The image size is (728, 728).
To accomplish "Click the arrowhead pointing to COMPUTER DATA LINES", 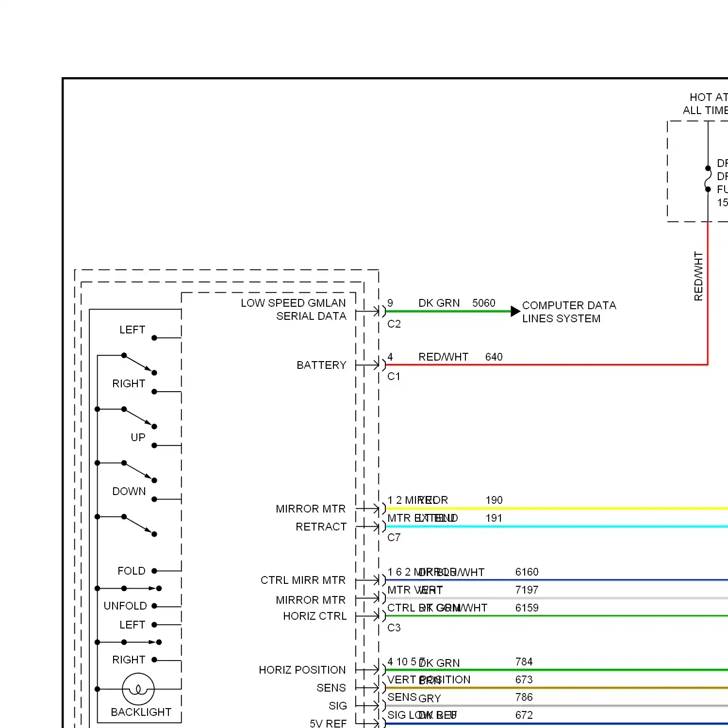I will [x=515, y=312].
